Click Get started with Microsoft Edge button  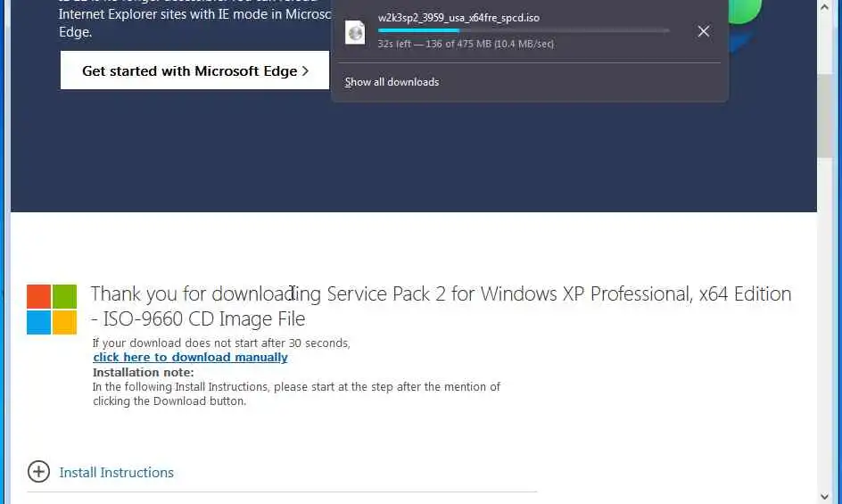(x=194, y=70)
